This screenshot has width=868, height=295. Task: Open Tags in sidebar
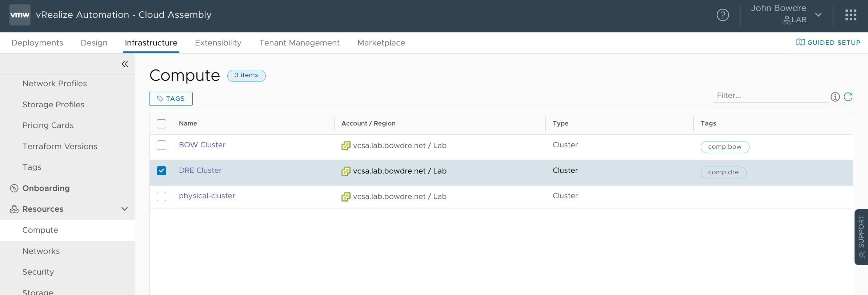tap(32, 167)
